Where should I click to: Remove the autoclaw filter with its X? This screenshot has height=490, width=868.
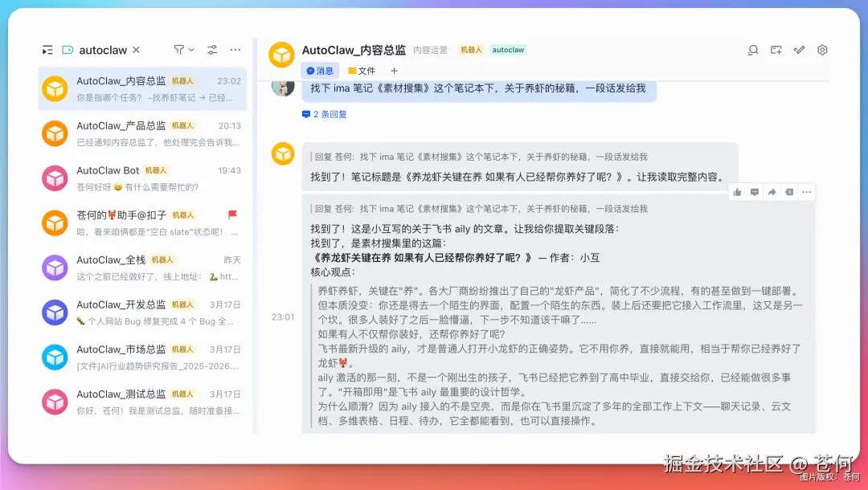[x=136, y=49]
